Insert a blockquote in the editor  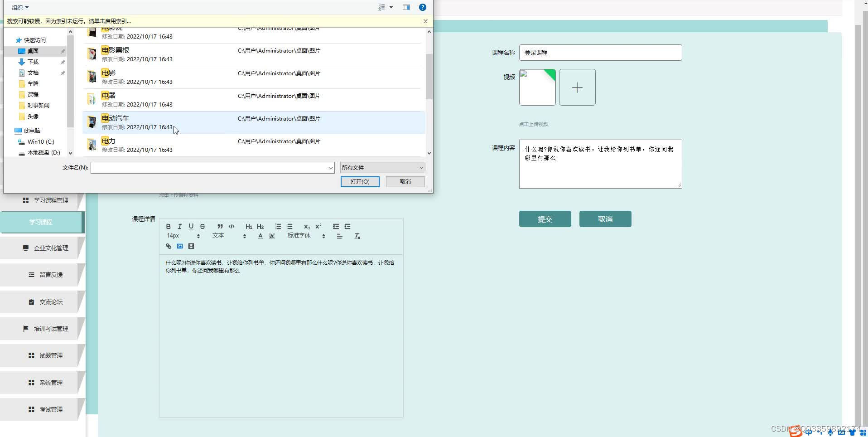click(x=220, y=226)
